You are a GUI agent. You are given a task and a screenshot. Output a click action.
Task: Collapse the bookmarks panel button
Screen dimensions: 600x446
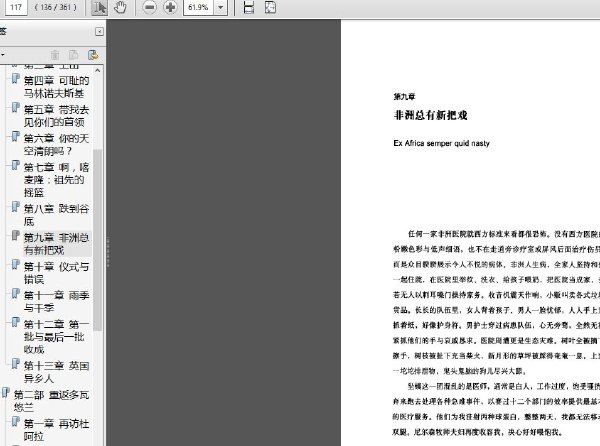pyautogui.click(x=99, y=31)
